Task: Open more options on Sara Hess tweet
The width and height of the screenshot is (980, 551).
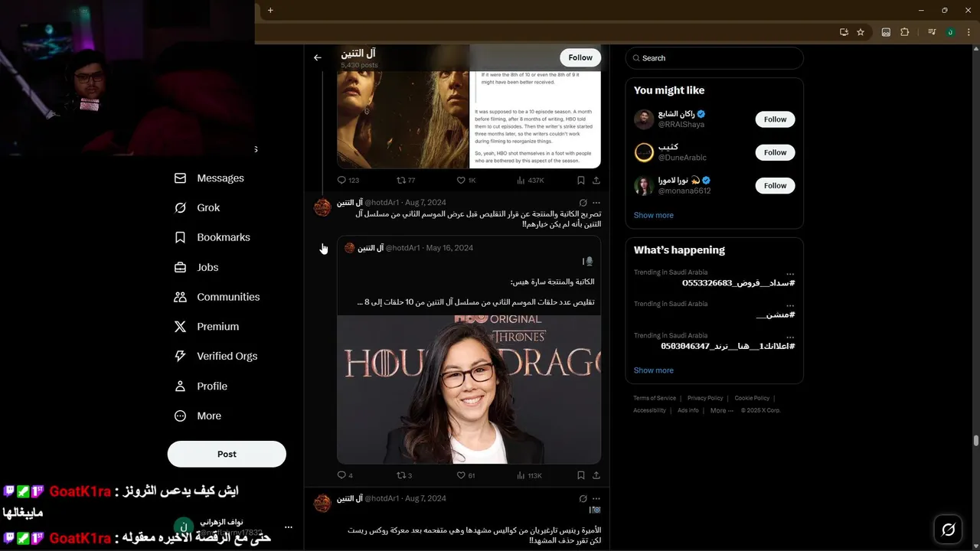Action: (596, 203)
